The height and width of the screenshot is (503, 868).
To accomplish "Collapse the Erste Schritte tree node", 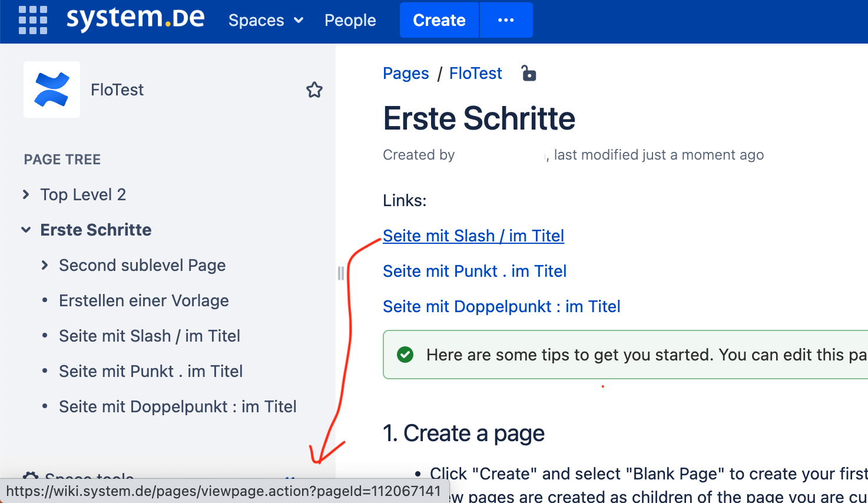I will tap(26, 230).
